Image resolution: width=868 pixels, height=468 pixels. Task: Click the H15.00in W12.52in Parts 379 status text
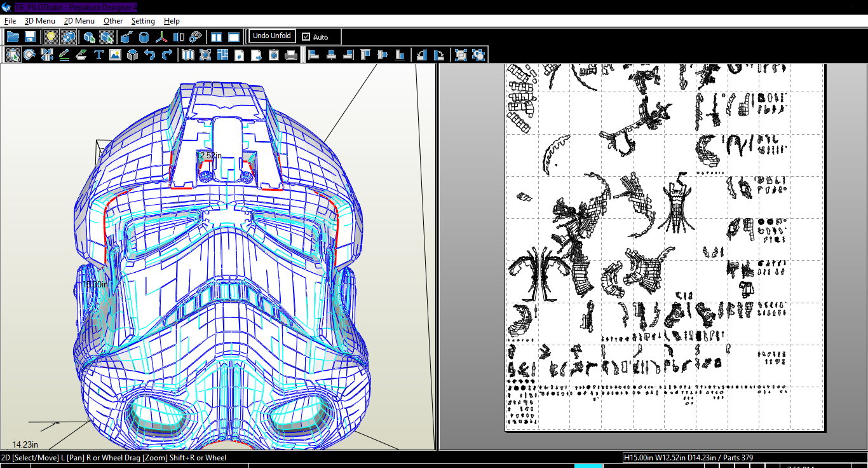point(689,457)
